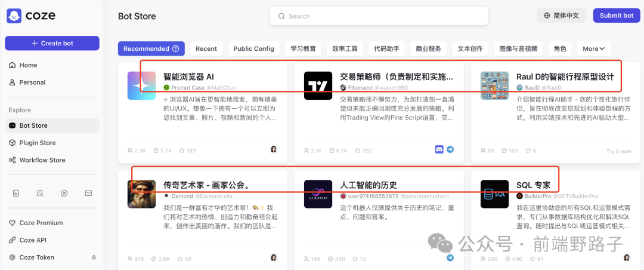Click the 智能浏览器 AI title
644x270 pixels.
(188, 76)
